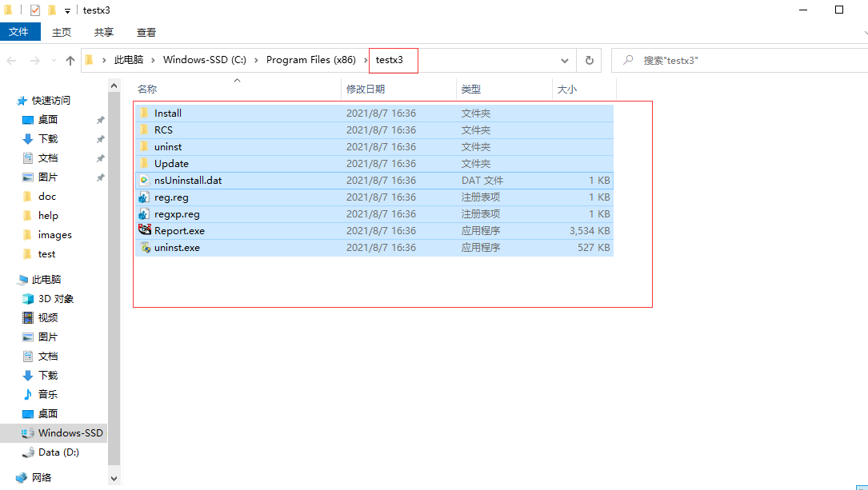Image resolution: width=868 pixels, height=490 pixels.
Task: Open the 3D 对象 folder in sidebar
Action: point(55,299)
